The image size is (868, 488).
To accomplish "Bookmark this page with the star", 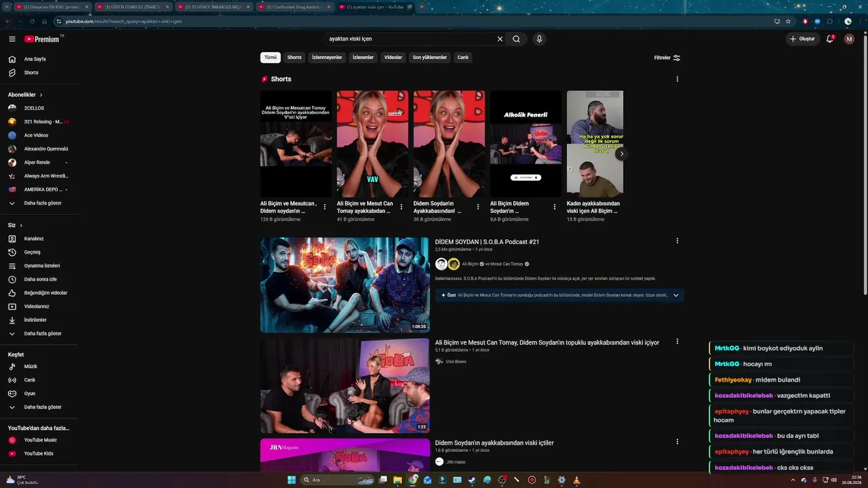I will coord(788,21).
